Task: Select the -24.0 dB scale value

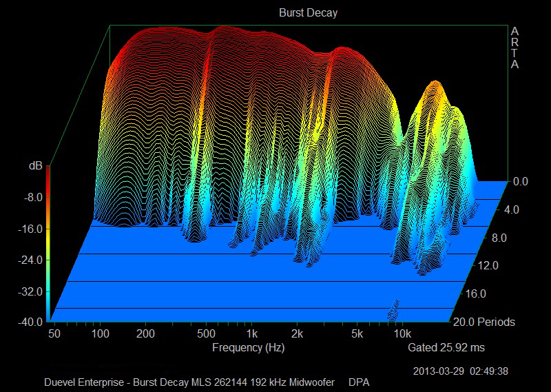Action: pos(30,260)
